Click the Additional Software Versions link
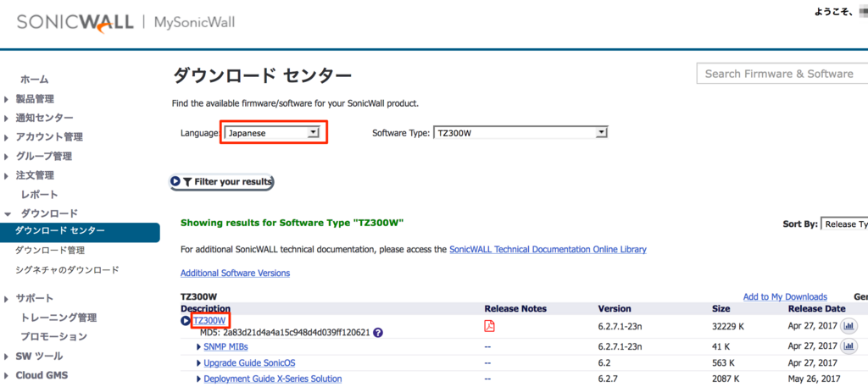Screen dimensions: 868x387 [236, 274]
